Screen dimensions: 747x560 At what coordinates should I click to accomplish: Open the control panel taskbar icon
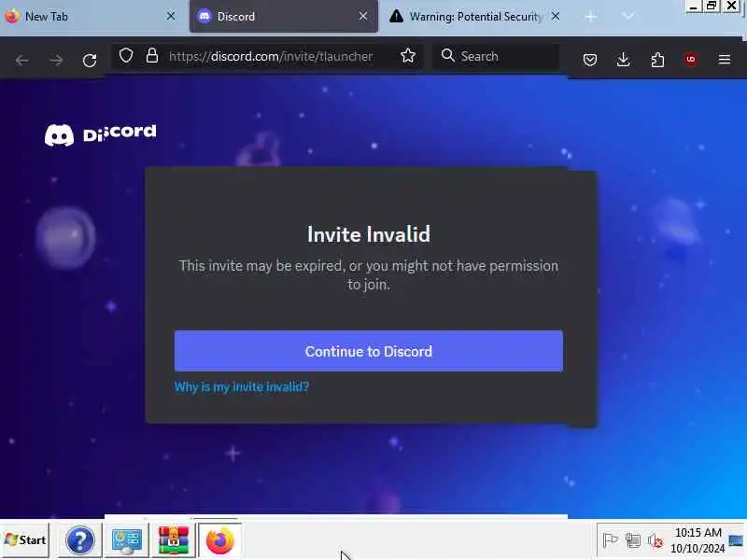[126, 540]
